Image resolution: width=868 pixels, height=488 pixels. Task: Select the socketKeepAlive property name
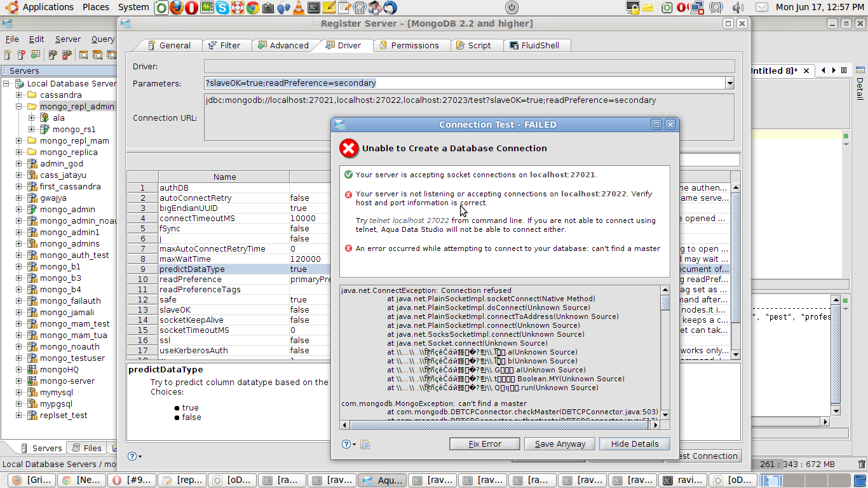click(191, 320)
